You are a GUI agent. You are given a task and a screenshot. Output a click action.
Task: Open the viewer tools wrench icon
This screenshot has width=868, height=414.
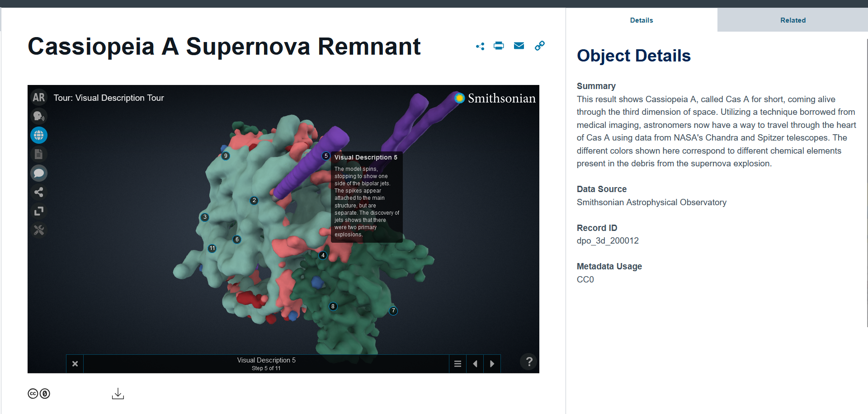39,230
